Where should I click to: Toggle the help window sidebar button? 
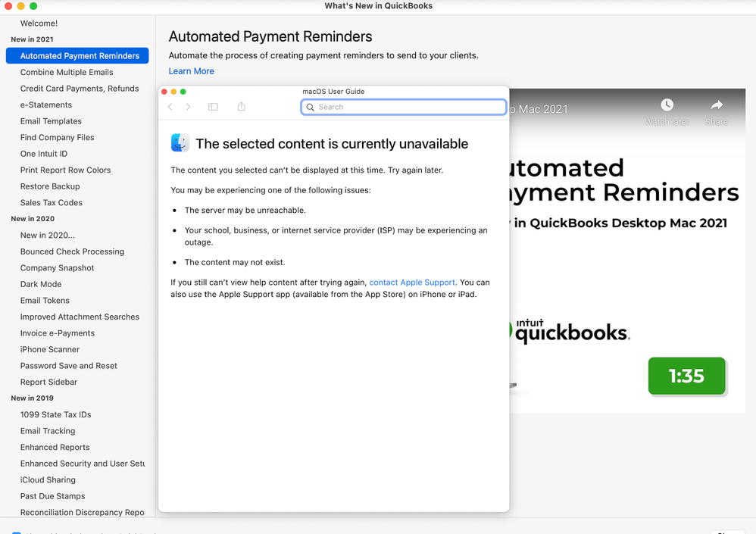213,107
